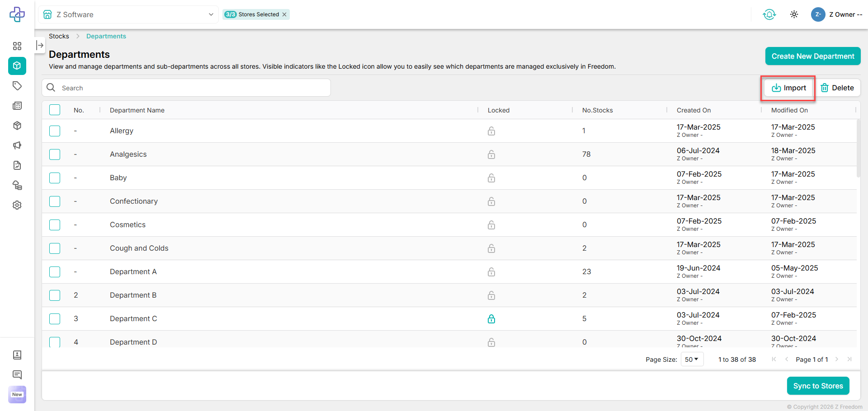Click the support headset icon in header
The image size is (868, 411).
coord(769,14)
